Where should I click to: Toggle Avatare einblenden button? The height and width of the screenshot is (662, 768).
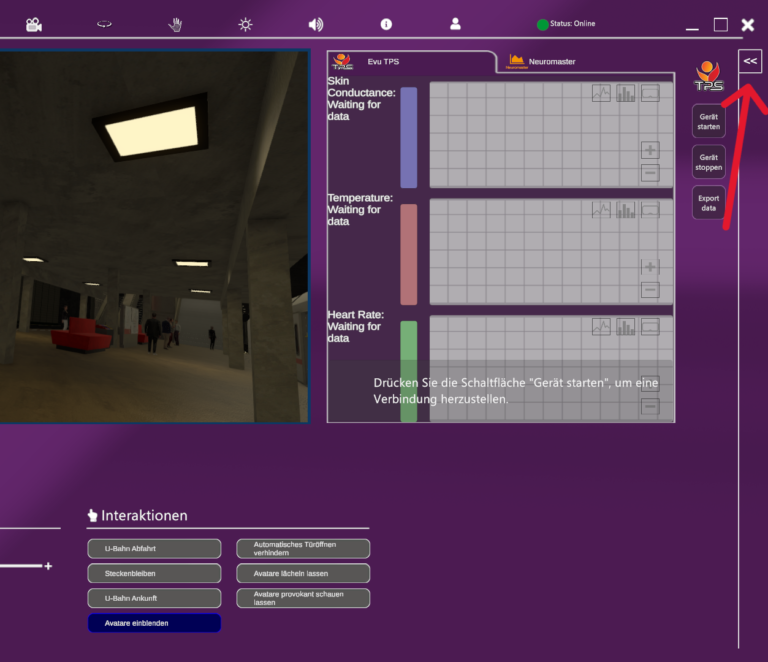[154, 623]
